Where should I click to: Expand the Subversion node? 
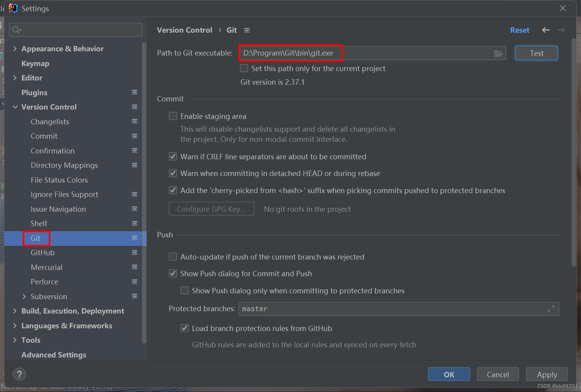click(24, 296)
